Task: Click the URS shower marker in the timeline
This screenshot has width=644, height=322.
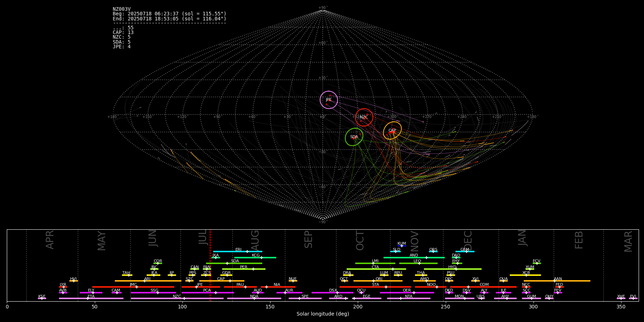Action: pyautogui.click(x=481, y=298)
